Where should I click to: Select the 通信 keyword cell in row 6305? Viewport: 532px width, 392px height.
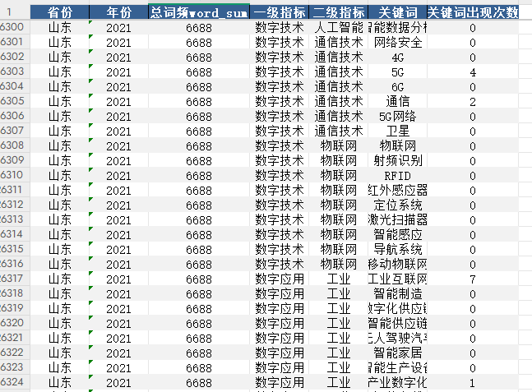click(x=397, y=101)
